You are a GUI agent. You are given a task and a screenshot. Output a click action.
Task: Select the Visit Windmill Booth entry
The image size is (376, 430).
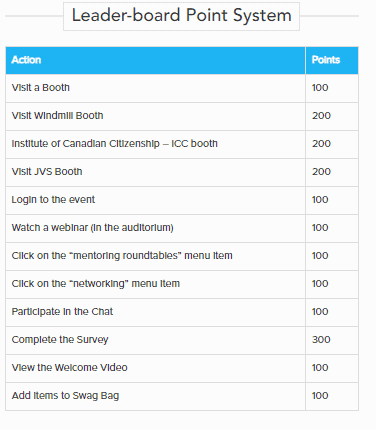tap(57, 116)
